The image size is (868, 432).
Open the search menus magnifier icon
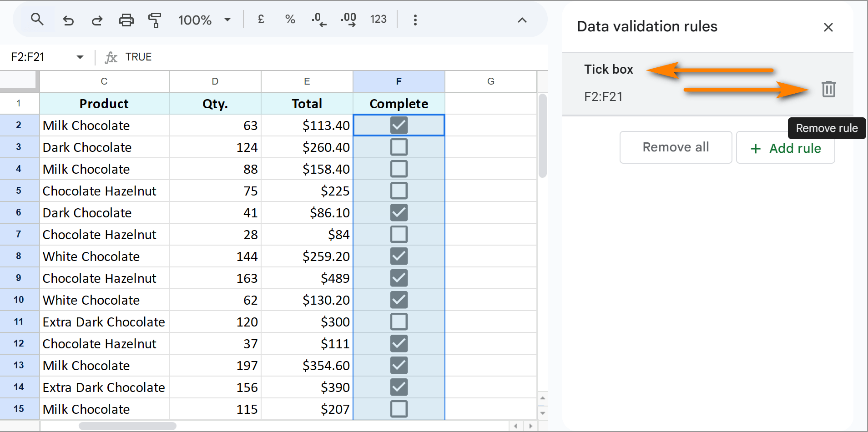click(37, 20)
